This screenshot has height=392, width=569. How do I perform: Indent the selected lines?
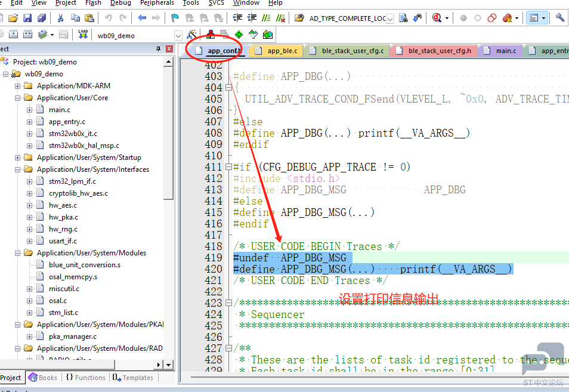pyautogui.click(x=238, y=18)
